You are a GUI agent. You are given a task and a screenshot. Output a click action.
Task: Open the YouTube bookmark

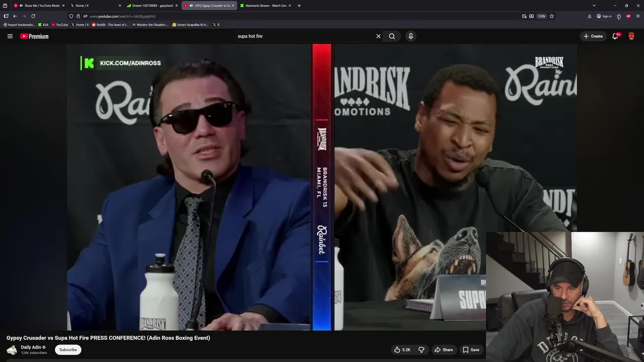(x=59, y=25)
